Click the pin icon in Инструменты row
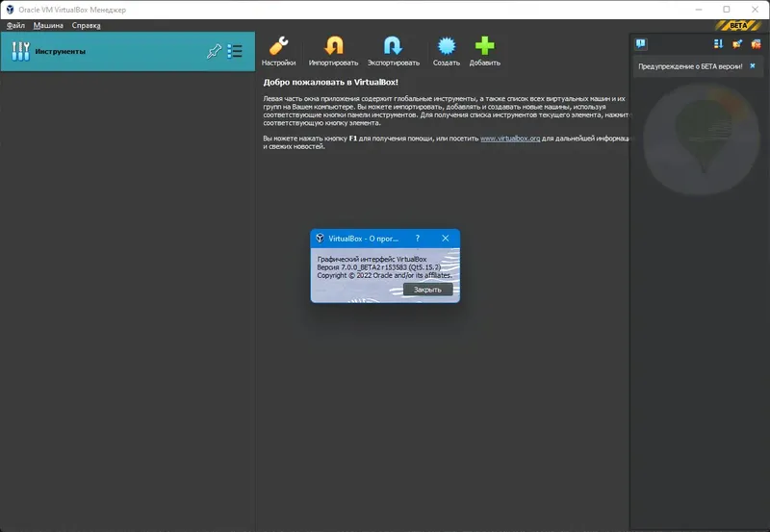Image resolution: width=770 pixels, height=532 pixels. pyautogui.click(x=214, y=51)
